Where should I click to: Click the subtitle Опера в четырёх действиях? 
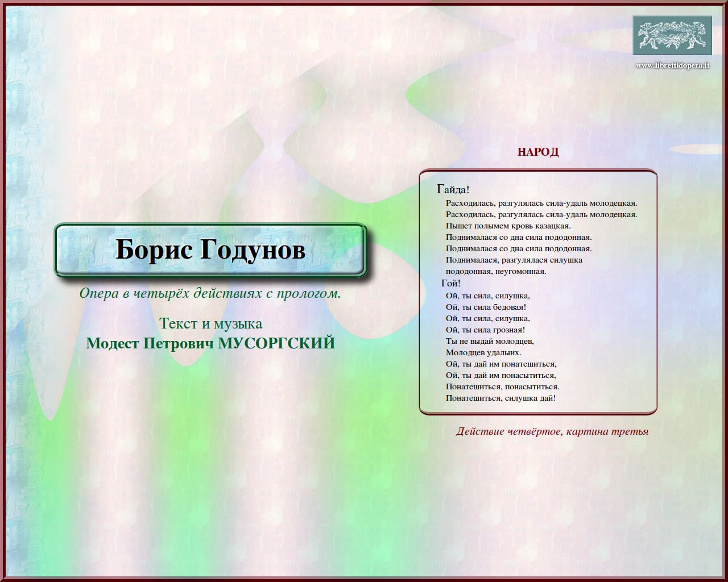(x=210, y=293)
